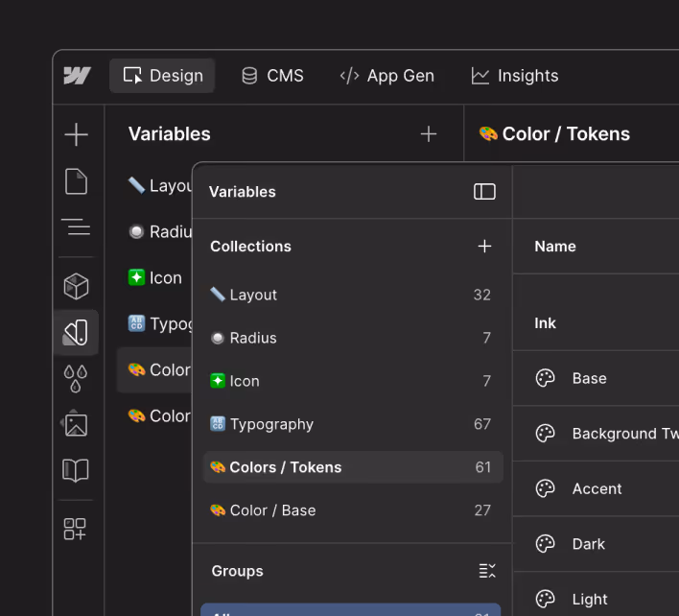Image resolution: width=679 pixels, height=616 pixels.
Task: Click the Groups heading
Action: click(237, 571)
